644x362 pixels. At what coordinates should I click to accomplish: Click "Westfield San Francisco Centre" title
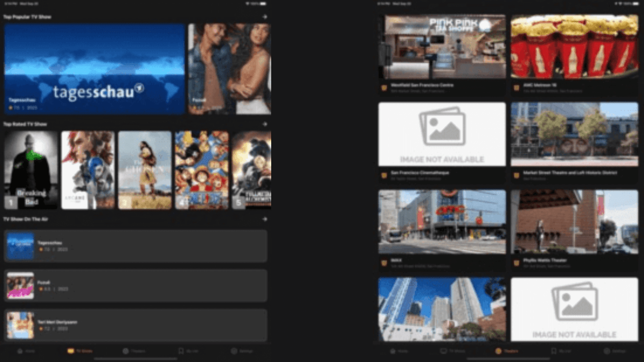tap(422, 85)
